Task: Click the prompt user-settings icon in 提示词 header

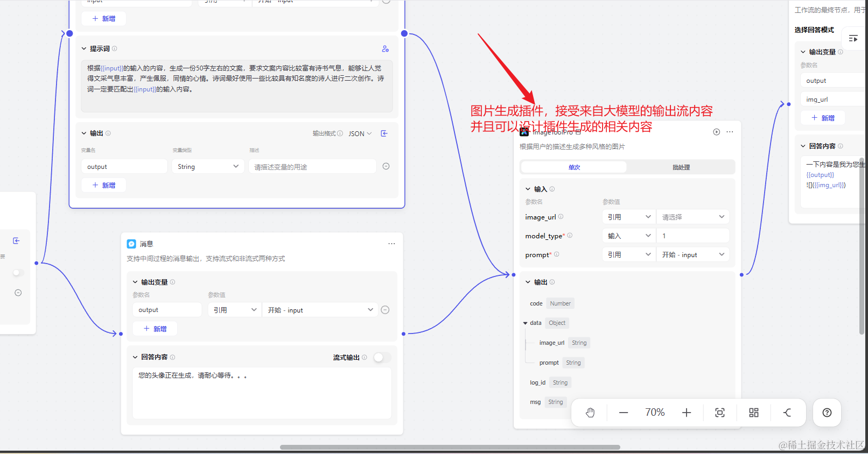Action: [385, 49]
